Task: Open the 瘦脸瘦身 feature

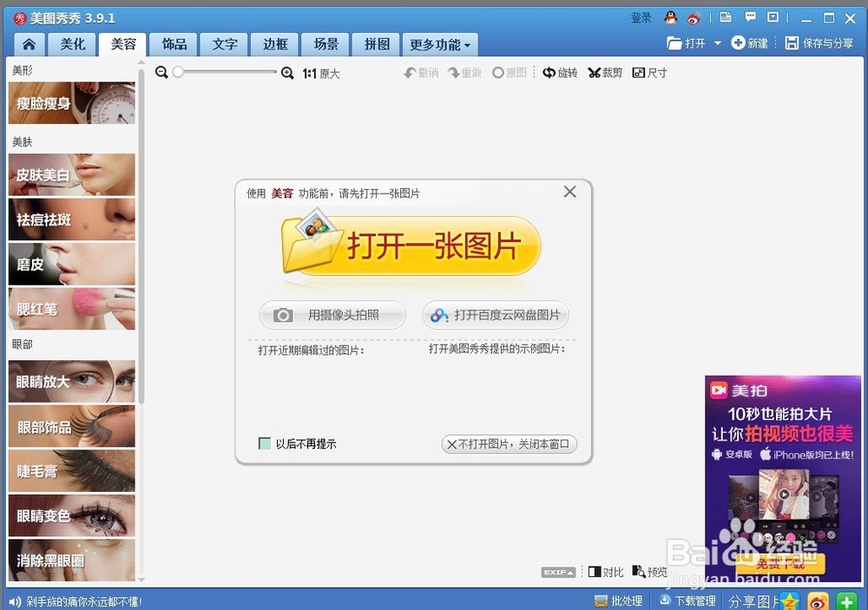Action: [x=72, y=103]
